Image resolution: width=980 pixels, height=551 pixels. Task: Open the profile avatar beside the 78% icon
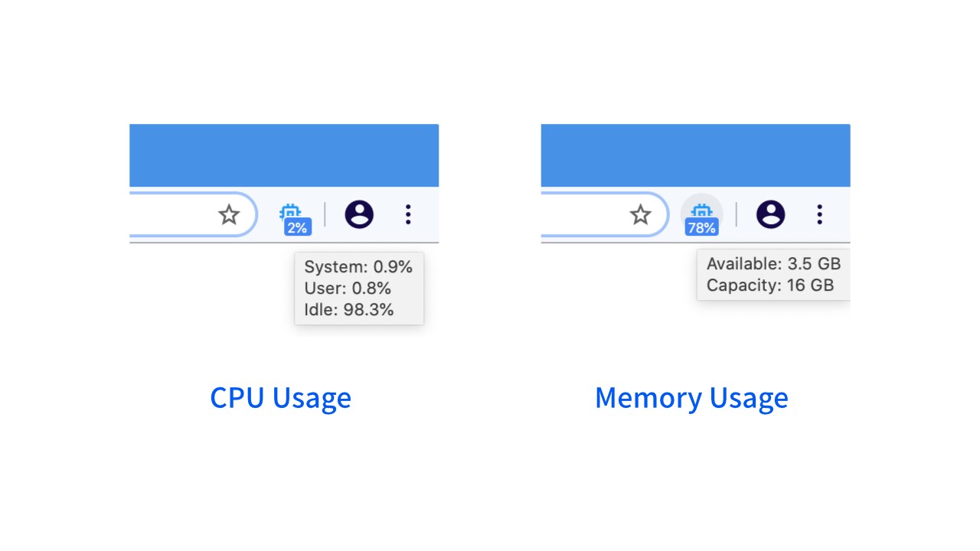point(770,214)
